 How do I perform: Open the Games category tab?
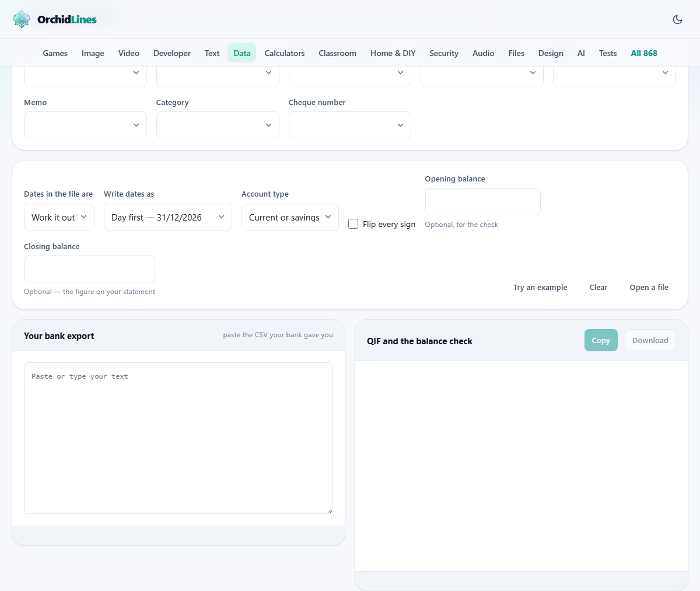[55, 53]
